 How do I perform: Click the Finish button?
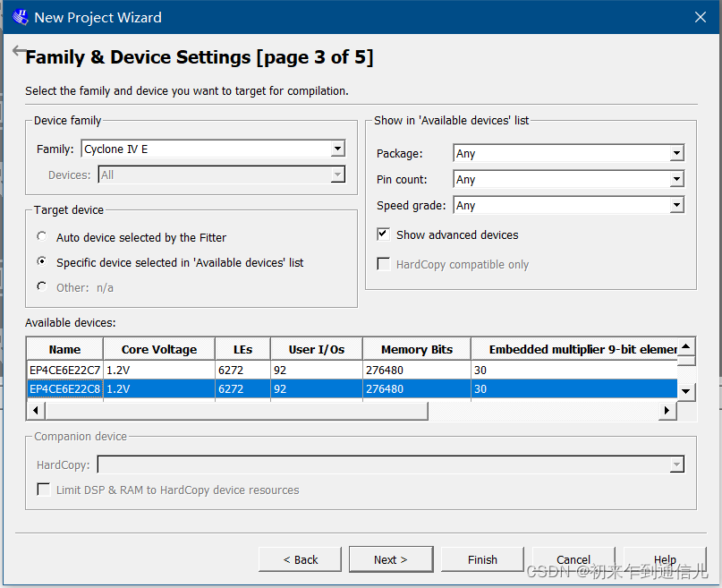(x=482, y=559)
